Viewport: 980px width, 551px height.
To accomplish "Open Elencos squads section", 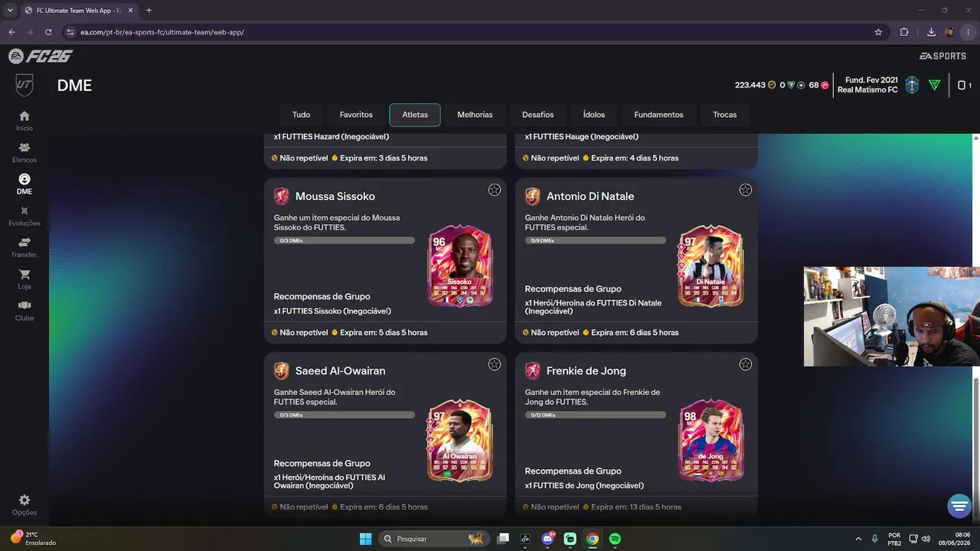I will tap(24, 152).
